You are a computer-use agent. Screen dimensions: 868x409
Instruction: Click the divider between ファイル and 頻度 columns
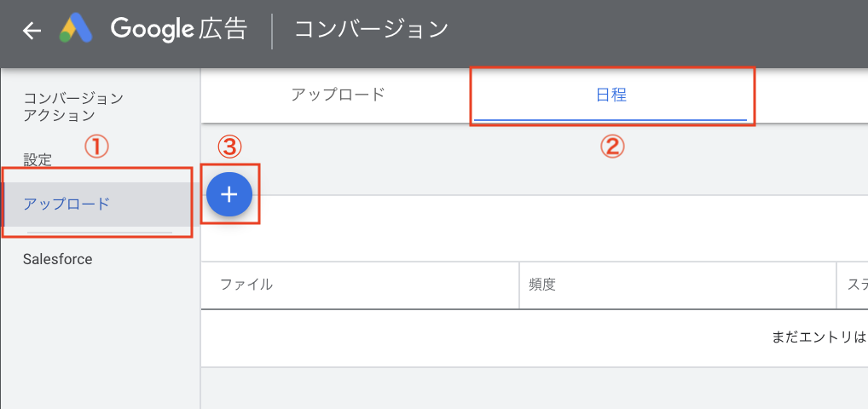[x=518, y=285]
